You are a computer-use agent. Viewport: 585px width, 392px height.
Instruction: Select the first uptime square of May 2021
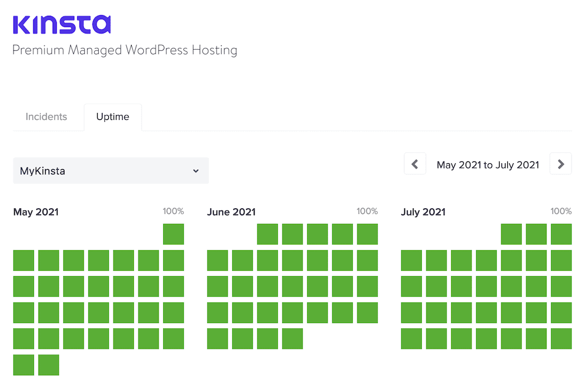coord(173,234)
